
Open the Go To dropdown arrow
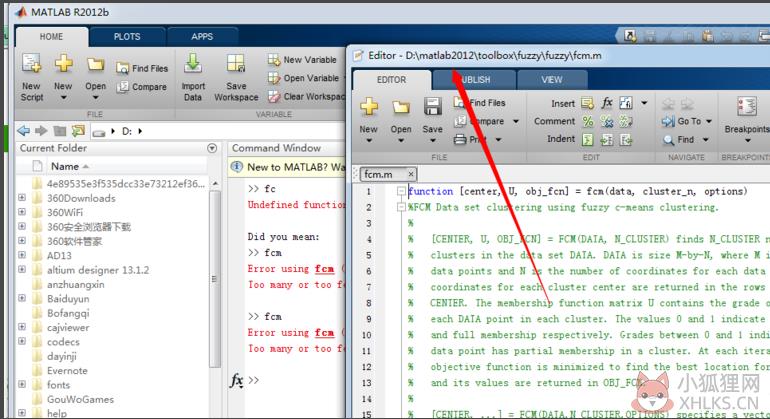point(709,121)
